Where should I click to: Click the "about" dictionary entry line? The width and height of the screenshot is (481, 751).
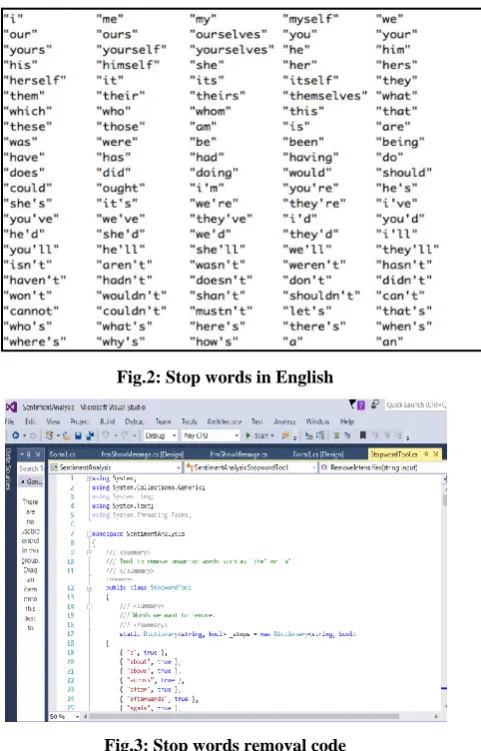(150, 662)
